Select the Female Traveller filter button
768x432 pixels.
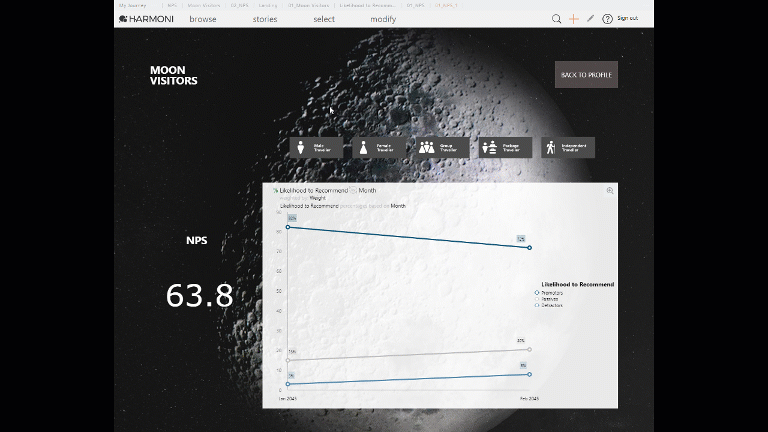click(x=379, y=147)
